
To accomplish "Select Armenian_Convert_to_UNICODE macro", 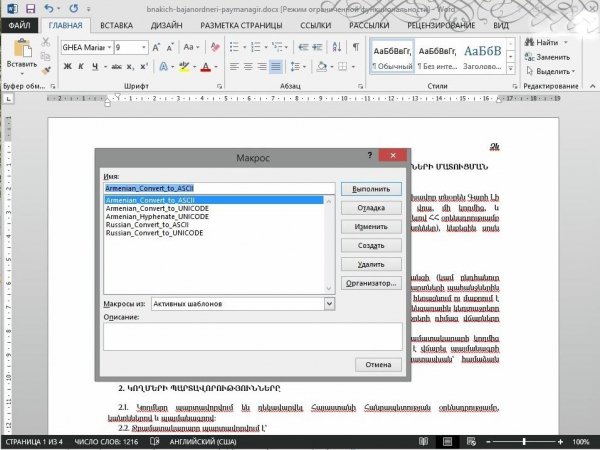I will [157, 209].
